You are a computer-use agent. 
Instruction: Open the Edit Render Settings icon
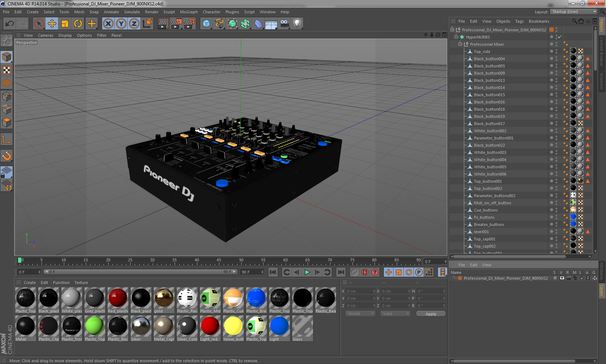(x=190, y=24)
